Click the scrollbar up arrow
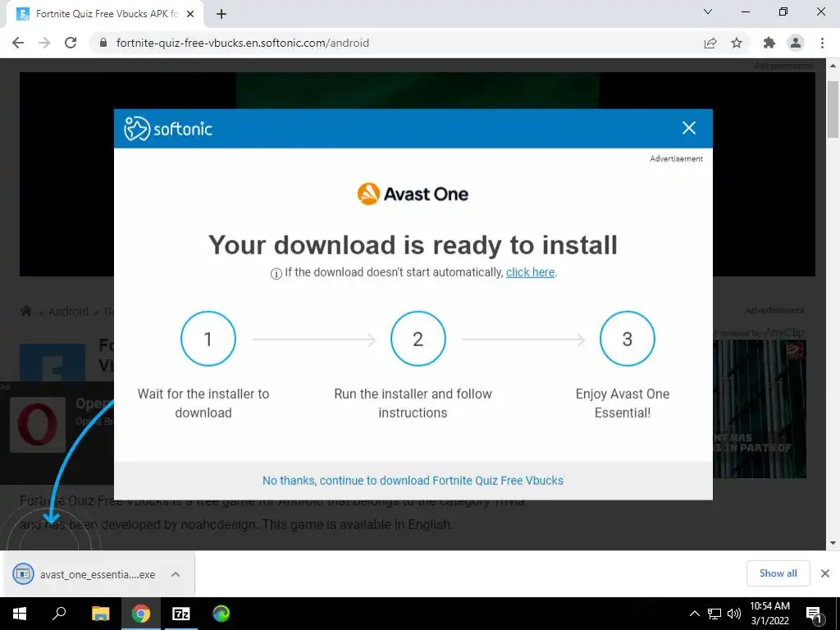 pyautogui.click(x=833, y=66)
